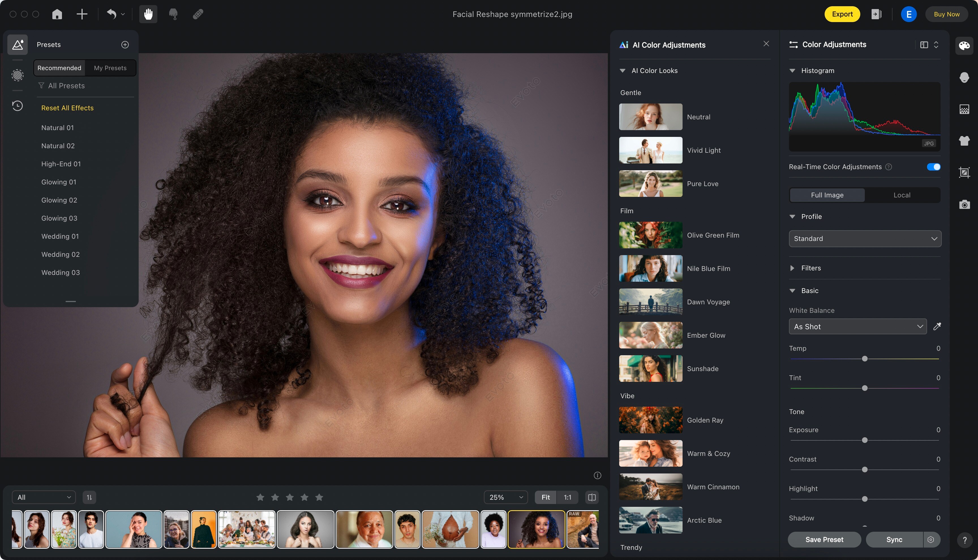Image resolution: width=978 pixels, height=560 pixels.
Task: Collapse the AI Color Looks section
Action: (x=622, y=71)
